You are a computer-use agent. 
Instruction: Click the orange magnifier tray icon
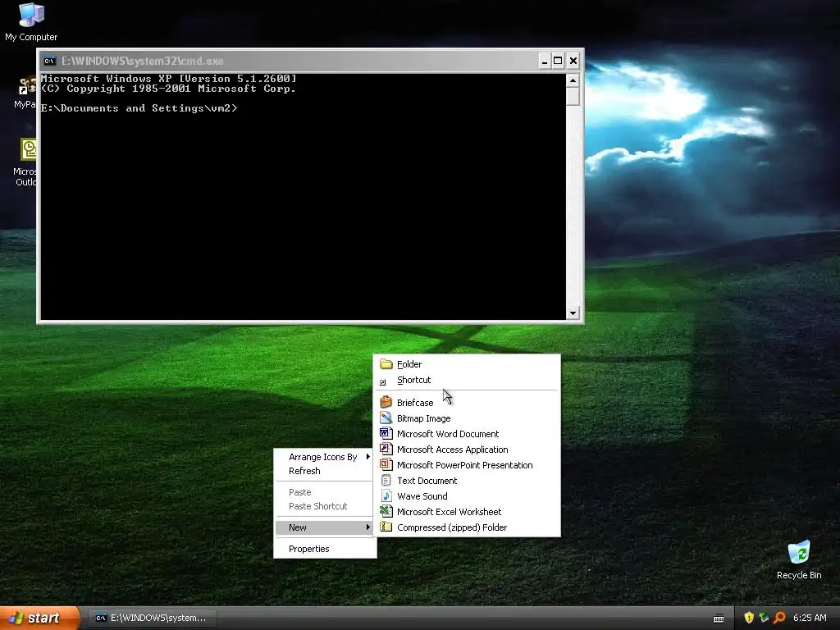point(779,618)
